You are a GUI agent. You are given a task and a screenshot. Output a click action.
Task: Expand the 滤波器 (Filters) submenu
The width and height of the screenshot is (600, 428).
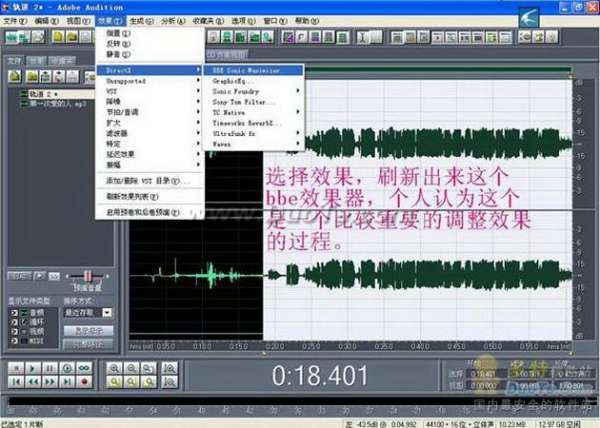tap(149, 133)
